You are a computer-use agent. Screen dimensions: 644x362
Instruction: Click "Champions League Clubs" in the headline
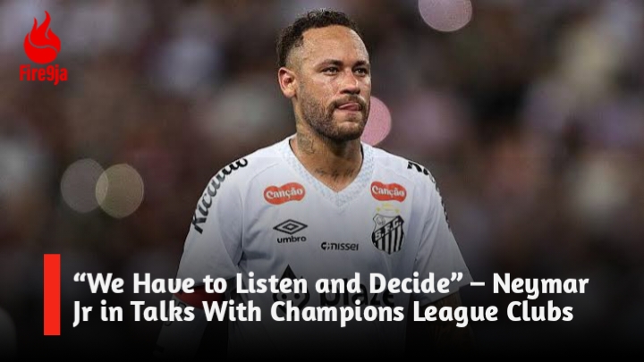(x=421, y=312)
